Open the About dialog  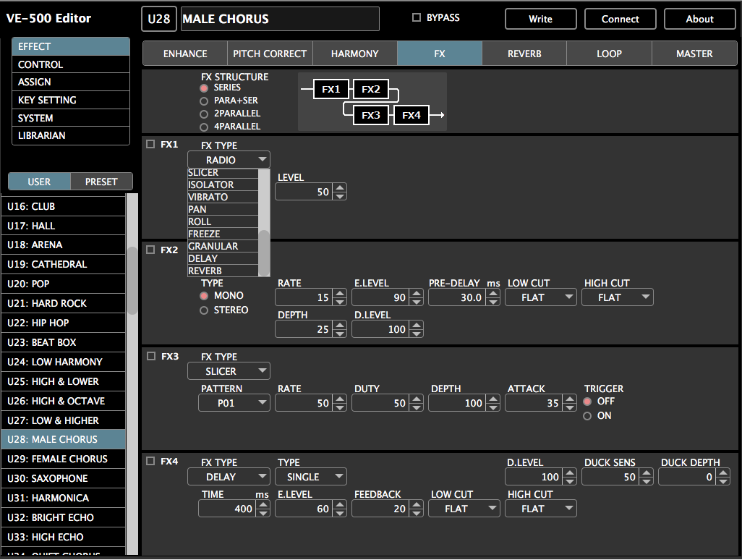point(699,19)
